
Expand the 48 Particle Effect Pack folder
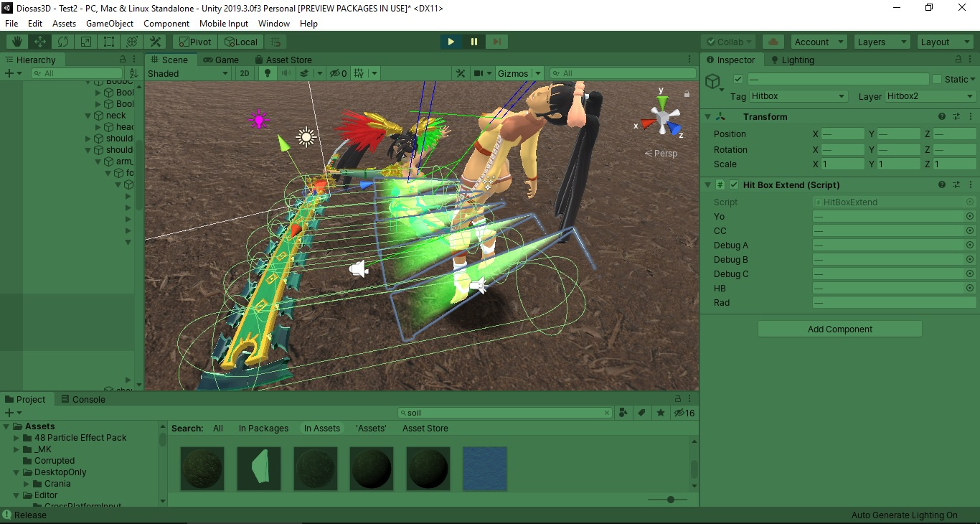pos(17,438)
